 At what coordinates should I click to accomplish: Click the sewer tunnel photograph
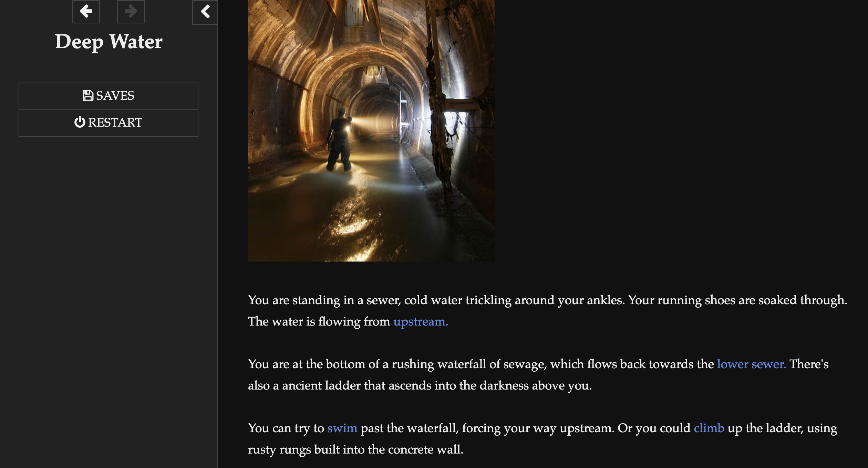(x=371, y=131)
